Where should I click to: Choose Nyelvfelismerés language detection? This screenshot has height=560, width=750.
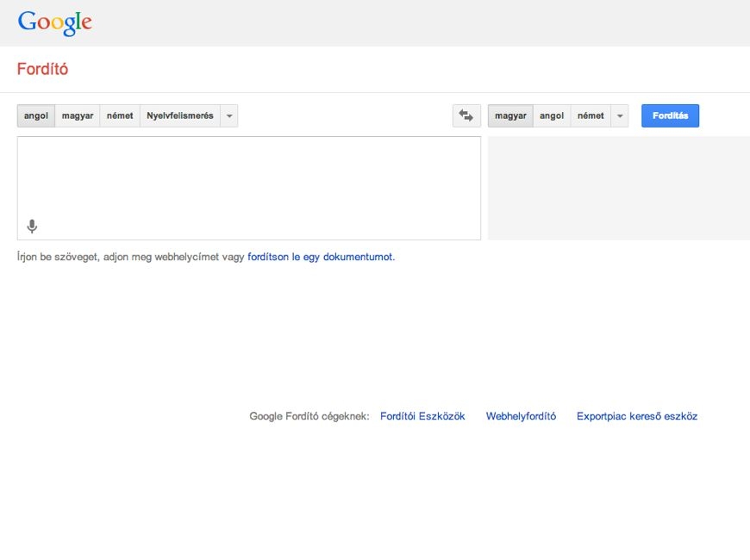point(180,115)
